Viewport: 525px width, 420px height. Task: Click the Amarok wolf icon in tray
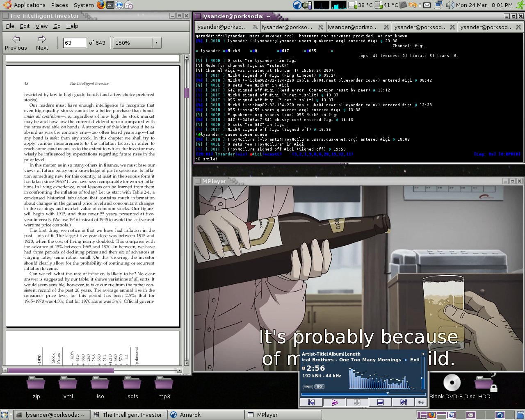point(297,5)
